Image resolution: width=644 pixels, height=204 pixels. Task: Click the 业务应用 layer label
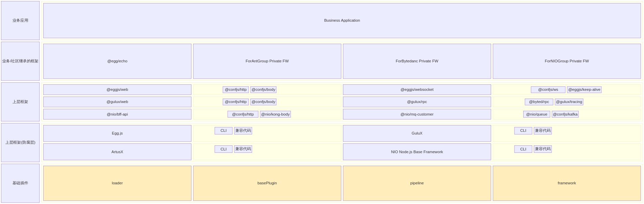click(x=20, y=21)
